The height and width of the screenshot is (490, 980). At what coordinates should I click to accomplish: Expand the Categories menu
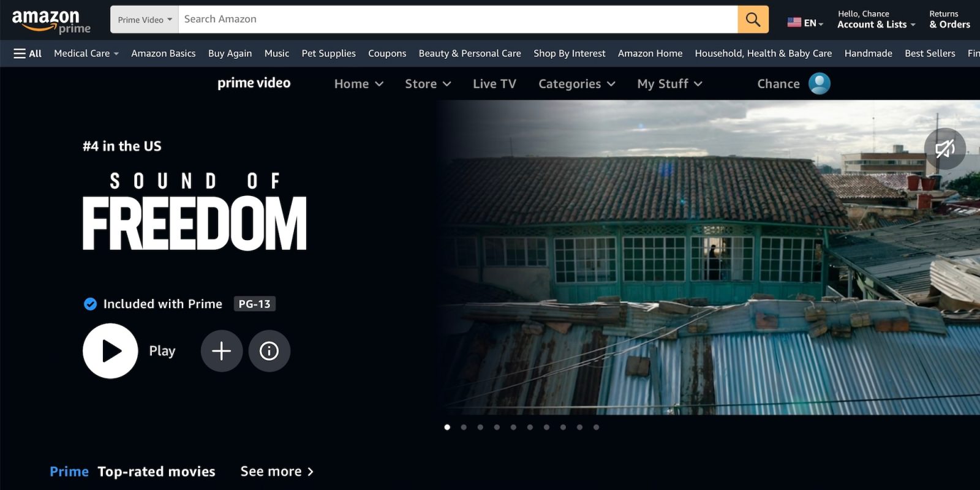[576, 84]
